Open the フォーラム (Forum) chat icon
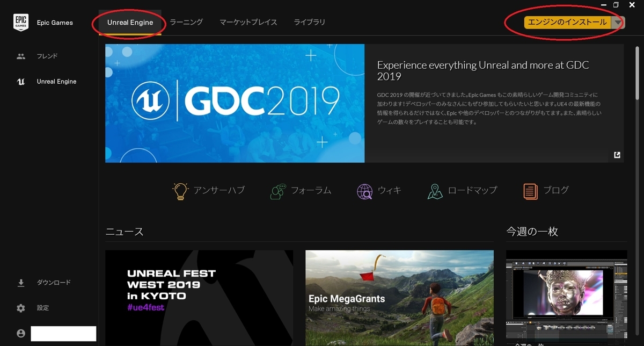Image resolution: width=644 pixels, height=346 pixels. (277, 191)
